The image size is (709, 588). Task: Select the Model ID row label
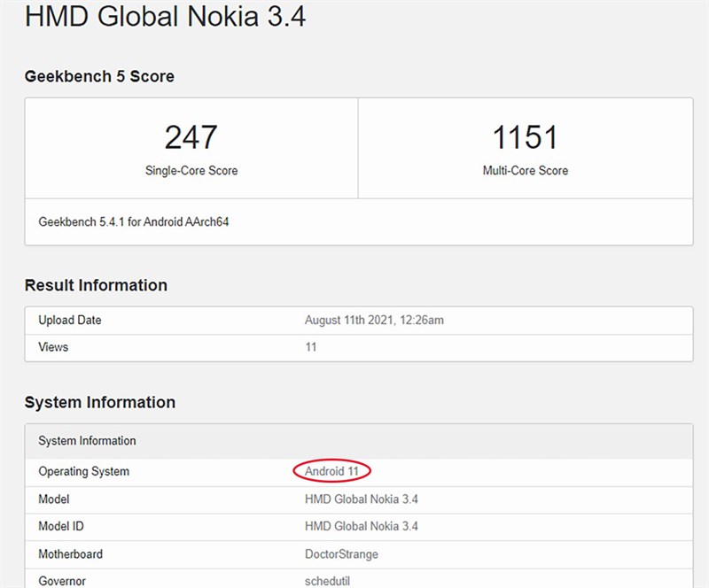click(x=61, y=526)
